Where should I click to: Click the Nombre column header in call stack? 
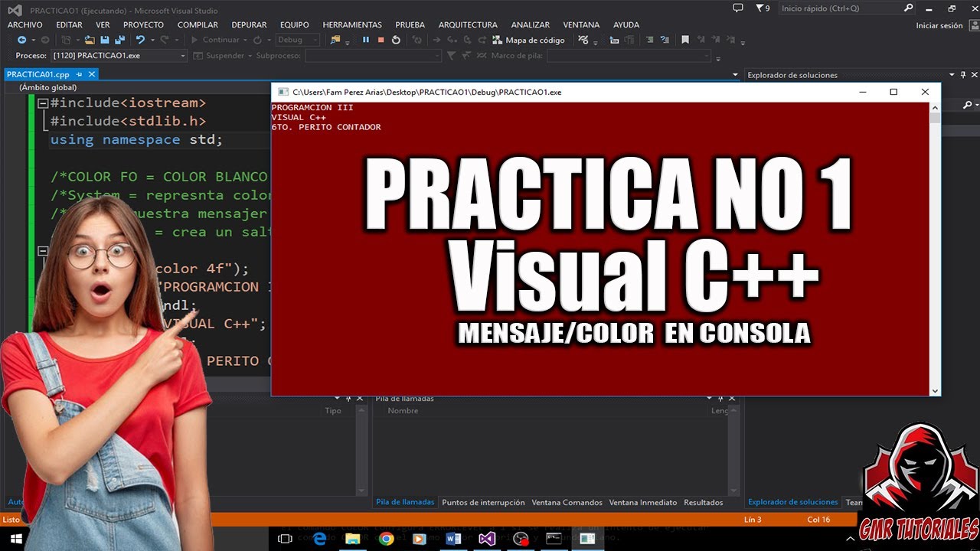coord(403,411)
